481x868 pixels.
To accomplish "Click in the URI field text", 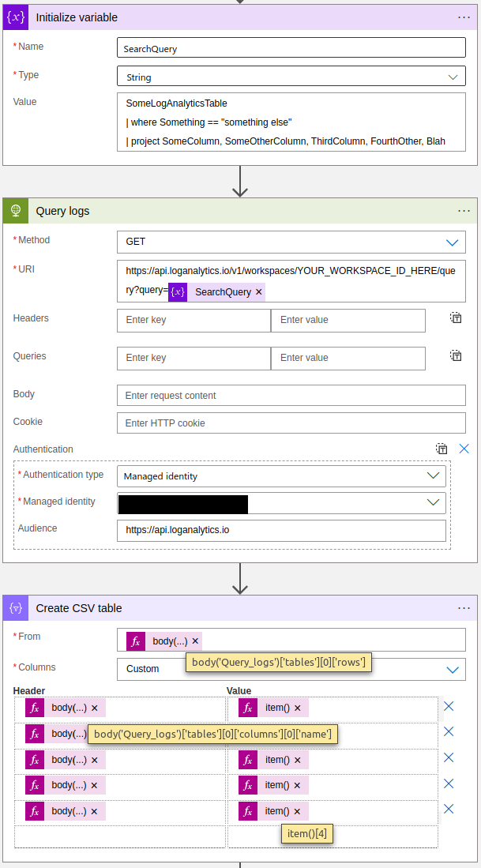I will click(x=291, y=280).
